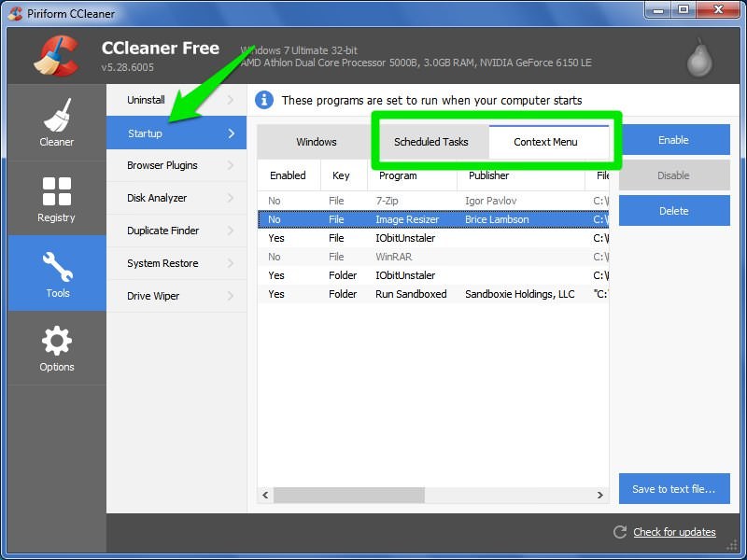The width and height of the screenshot is (747, 560).
Task: Click the horizontal scrollbar right arrow
Action: tap(601, 495)
